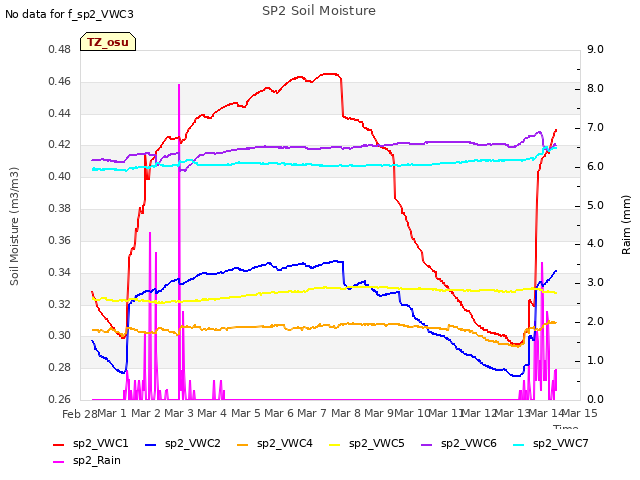Click the 2.0 rain axis tick
Screen dimensions: 640x480
(x=595, y=321)
